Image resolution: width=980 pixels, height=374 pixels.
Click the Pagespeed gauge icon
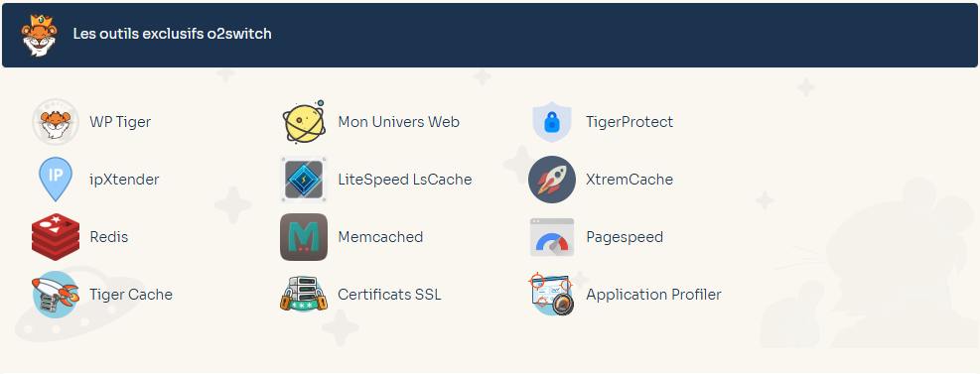[552, 237]
